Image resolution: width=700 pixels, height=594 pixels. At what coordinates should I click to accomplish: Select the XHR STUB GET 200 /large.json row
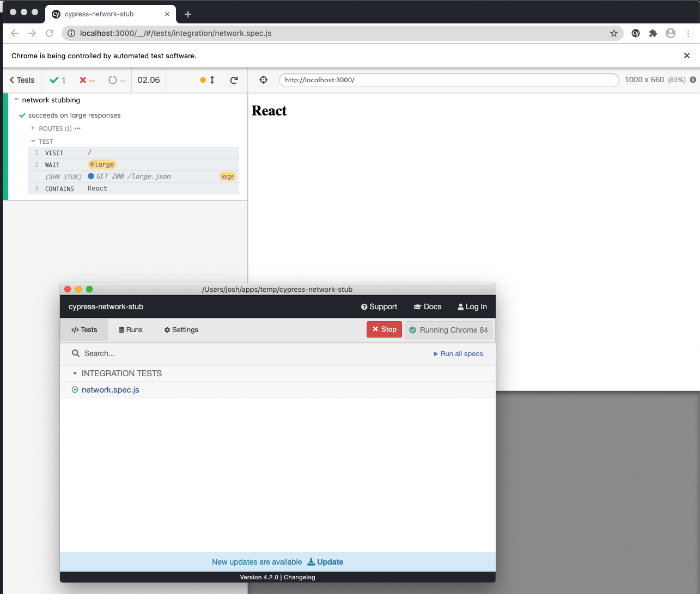point(133,176)
